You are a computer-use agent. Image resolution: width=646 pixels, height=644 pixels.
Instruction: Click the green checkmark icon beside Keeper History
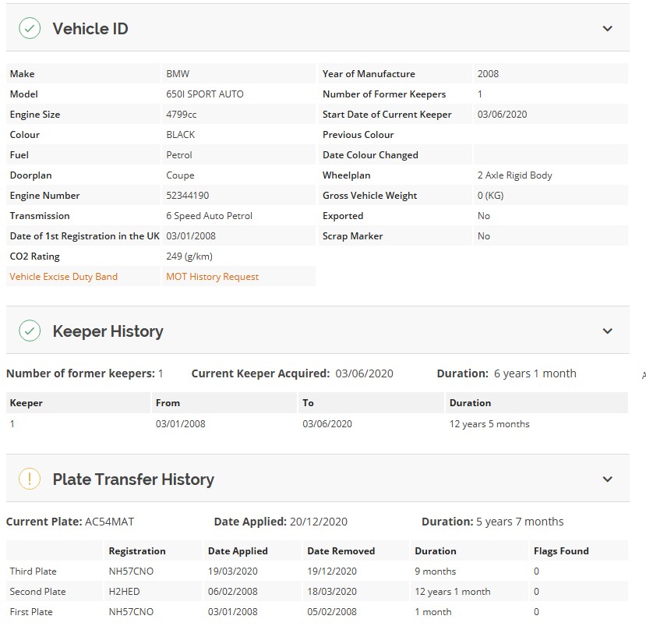click(30, 331)
